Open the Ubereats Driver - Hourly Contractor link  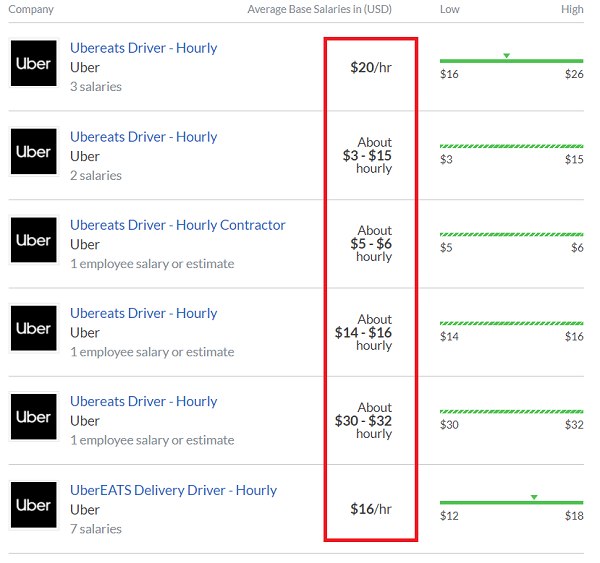pyautogui.click(x=178, y=225)
